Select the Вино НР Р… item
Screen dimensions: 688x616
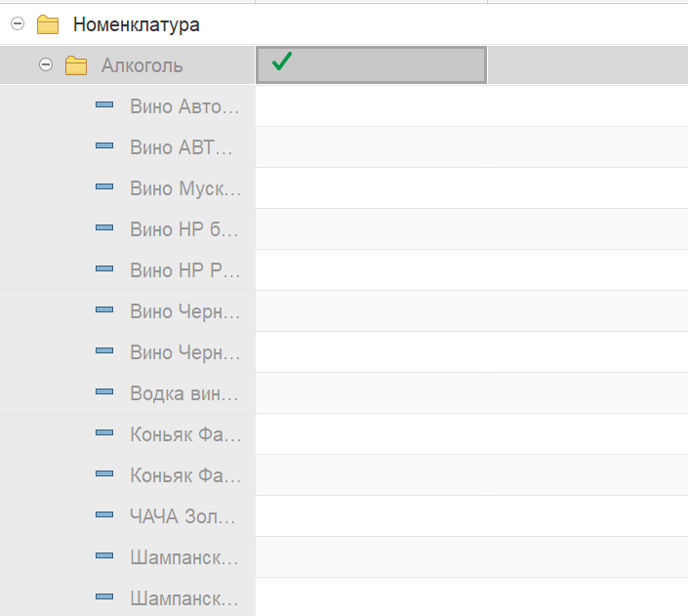[x=185, y=270]
